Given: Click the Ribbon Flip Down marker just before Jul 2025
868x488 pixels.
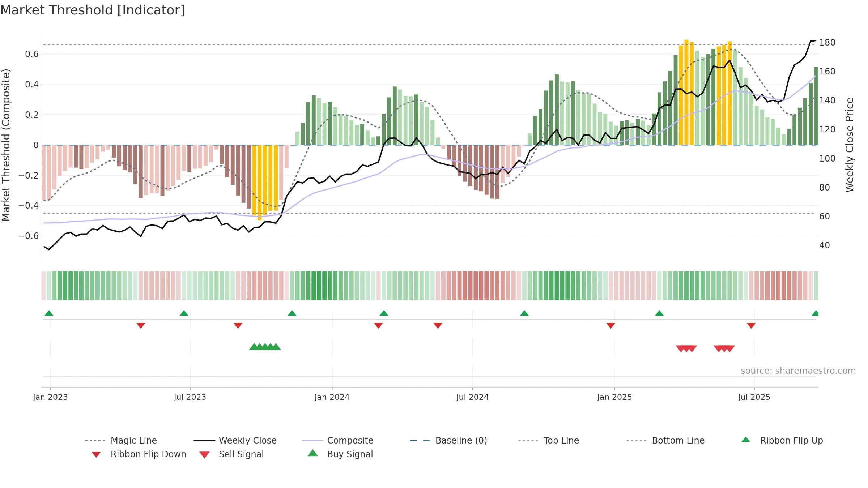Looking at the screenshot, I should tap(751, 326).
